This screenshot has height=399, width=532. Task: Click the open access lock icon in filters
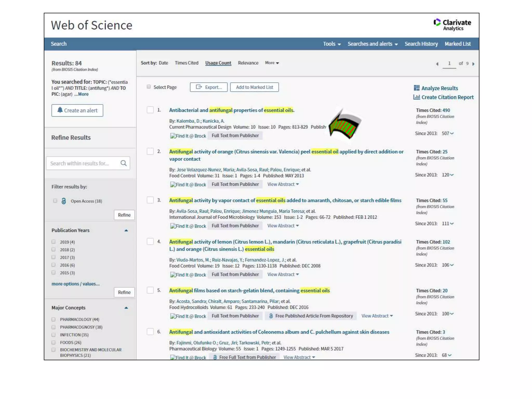click(x=64, y=201)
